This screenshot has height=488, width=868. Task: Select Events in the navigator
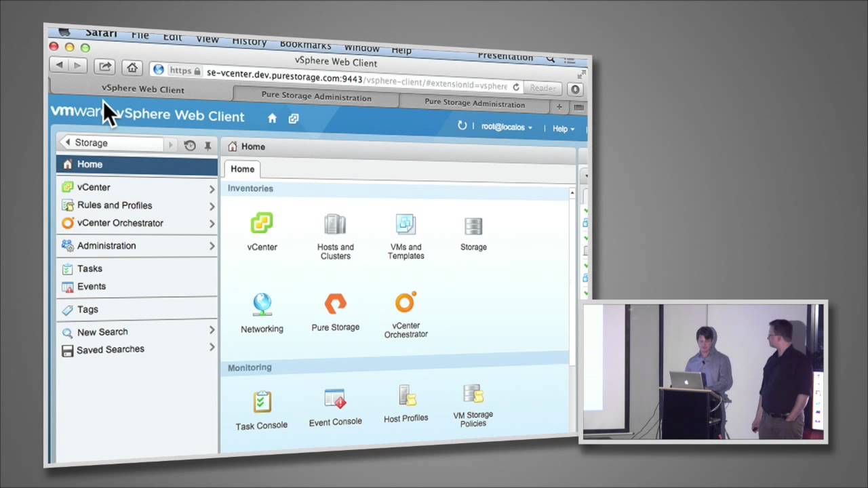(x=92, y=286)
